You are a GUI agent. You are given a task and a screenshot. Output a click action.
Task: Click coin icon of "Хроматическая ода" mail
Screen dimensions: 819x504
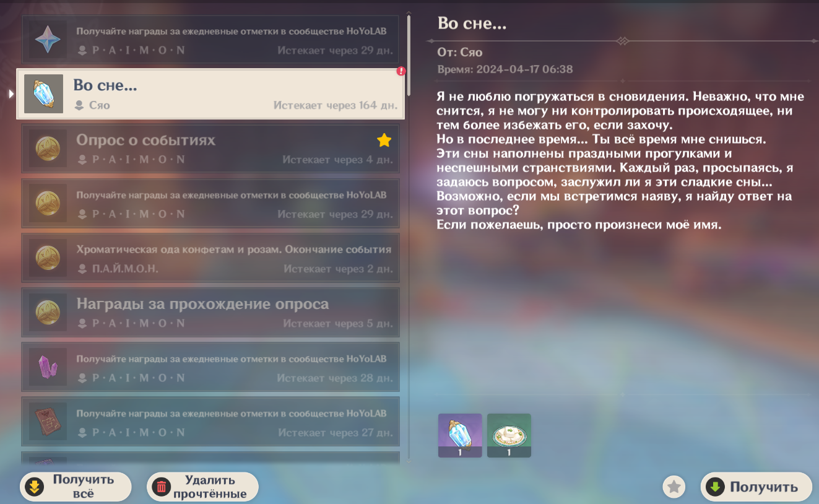(48, 258)
